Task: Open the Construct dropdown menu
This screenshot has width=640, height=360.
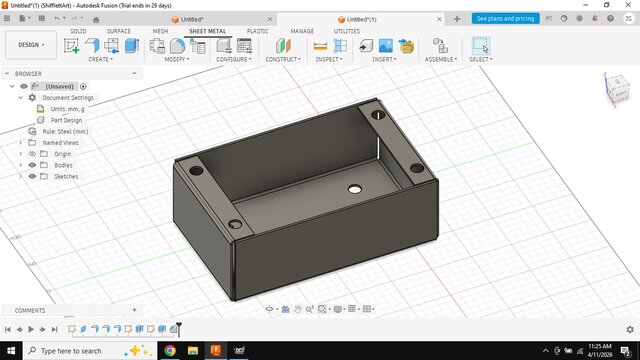Action: [x=283, y=60]
